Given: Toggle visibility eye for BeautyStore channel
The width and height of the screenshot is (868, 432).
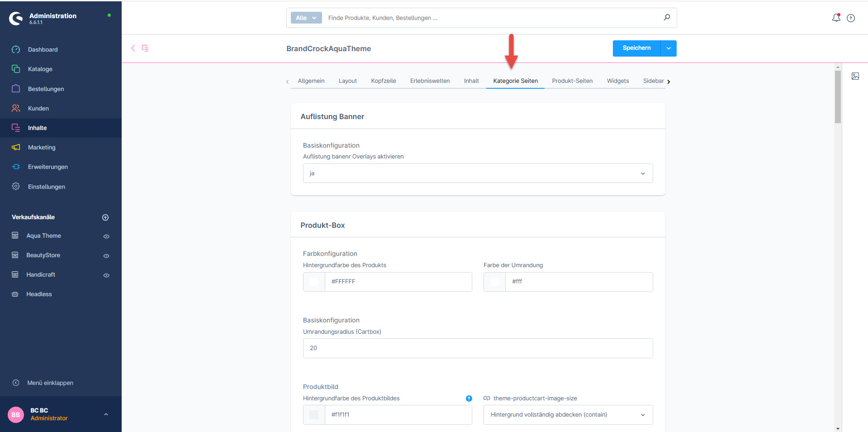Looking at the screenshot, I should point(106,256).
